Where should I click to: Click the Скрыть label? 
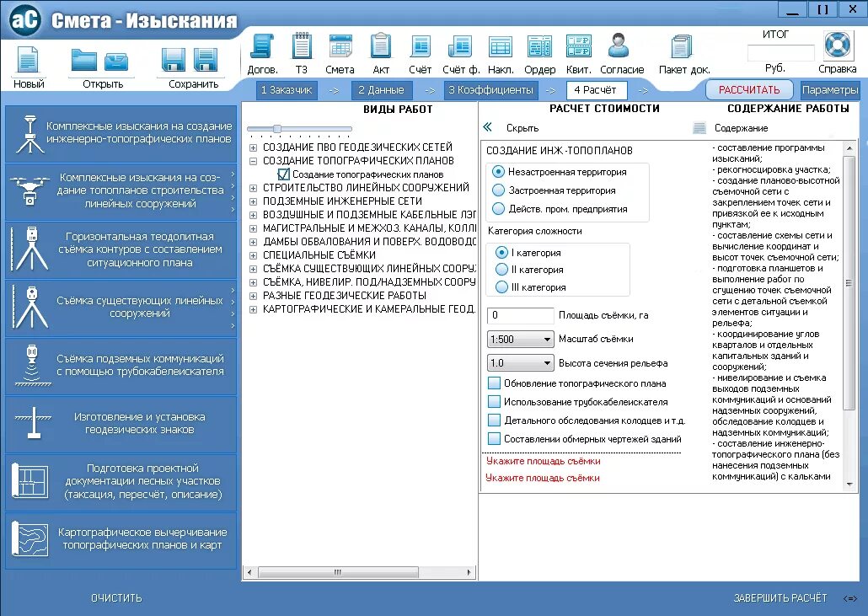[x=522, y=128]
